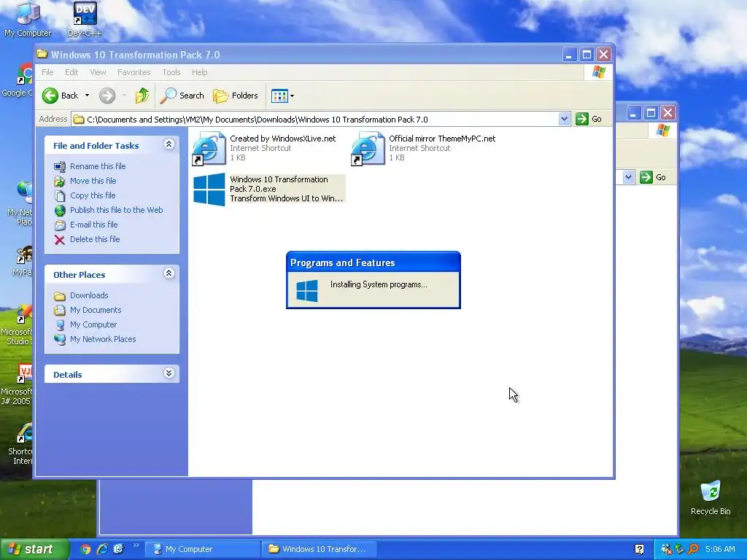
Task: Click the system tray orange magnifier icon
Action: click(x=693, y=550)
